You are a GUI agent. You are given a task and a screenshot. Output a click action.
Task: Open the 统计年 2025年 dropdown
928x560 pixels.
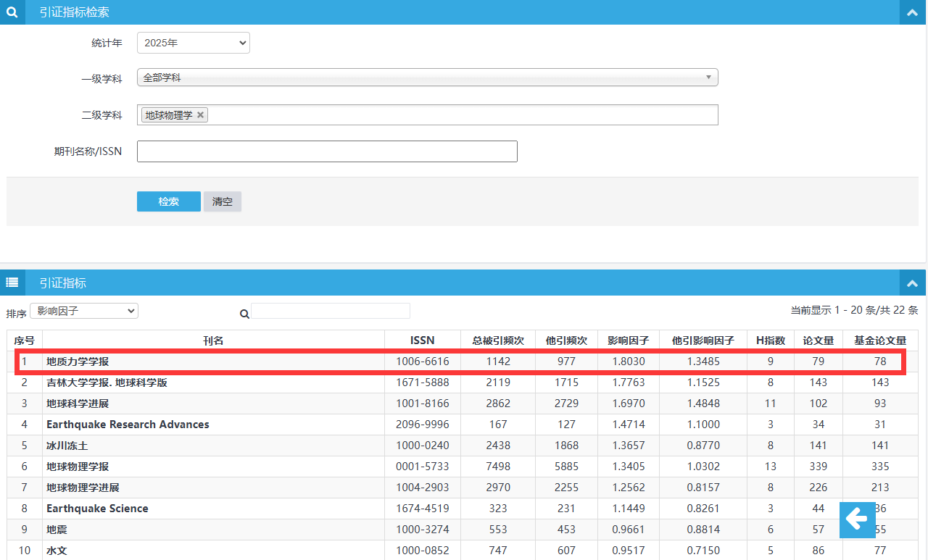click(x=194, y=43)
